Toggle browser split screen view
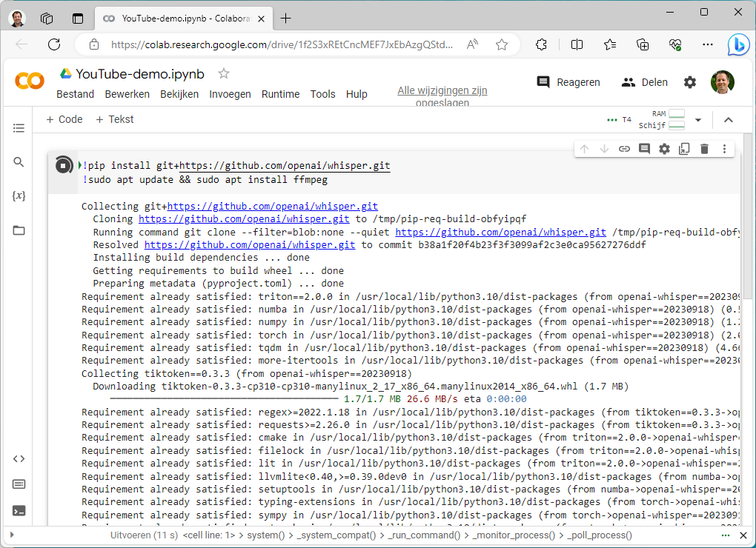Screen dimensions: 756x548 click(577, 44)
